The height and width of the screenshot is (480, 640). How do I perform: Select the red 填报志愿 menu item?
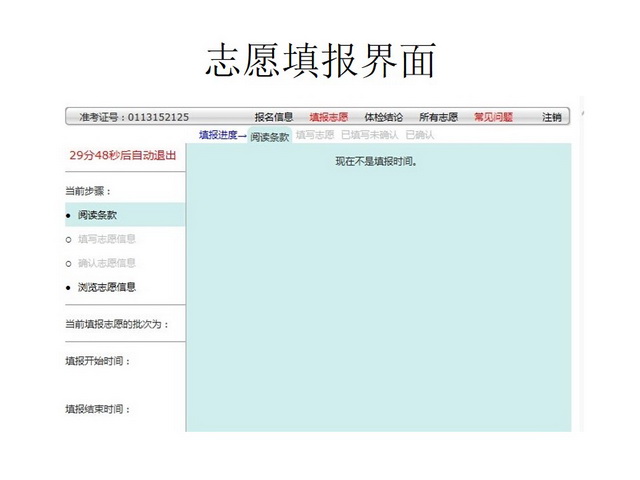tap(329, 117)
